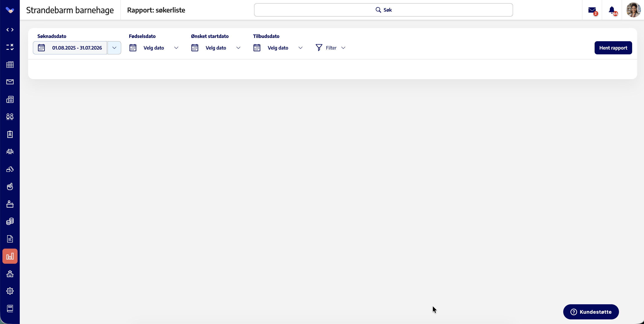Toggle the sidebar expand collapse arrows
Viewport: 644px width, 324px height.
point(10,30)
